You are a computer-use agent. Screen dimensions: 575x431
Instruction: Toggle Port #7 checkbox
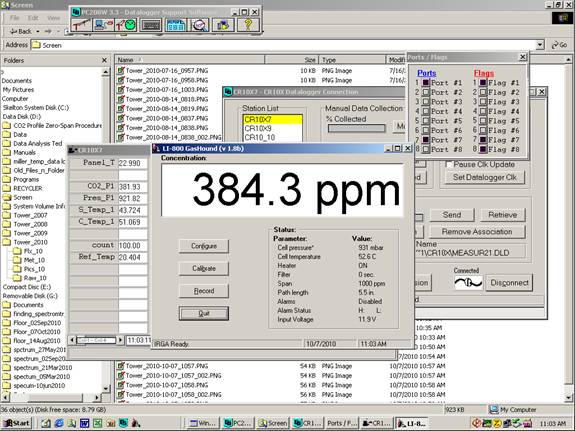(426, 140)
